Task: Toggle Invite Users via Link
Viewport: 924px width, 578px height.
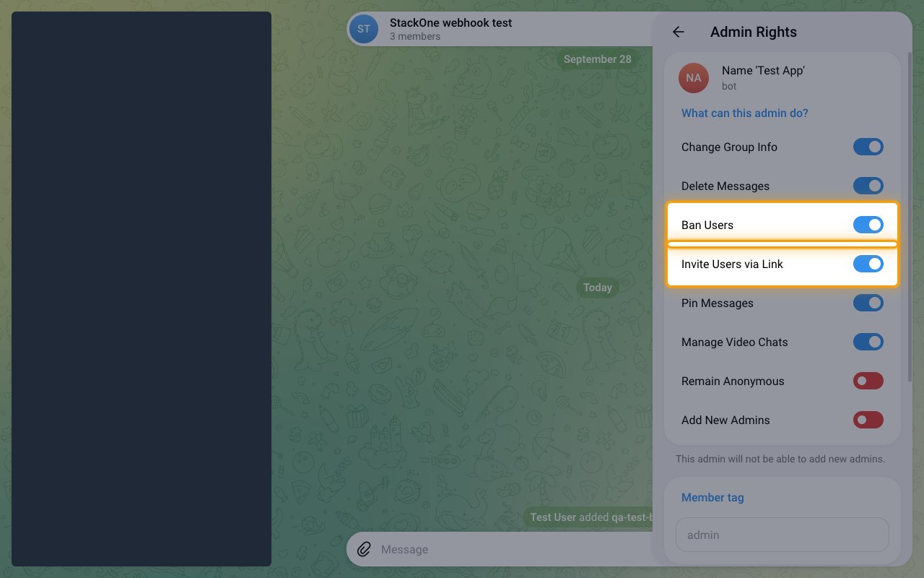Action: point(868,264)
